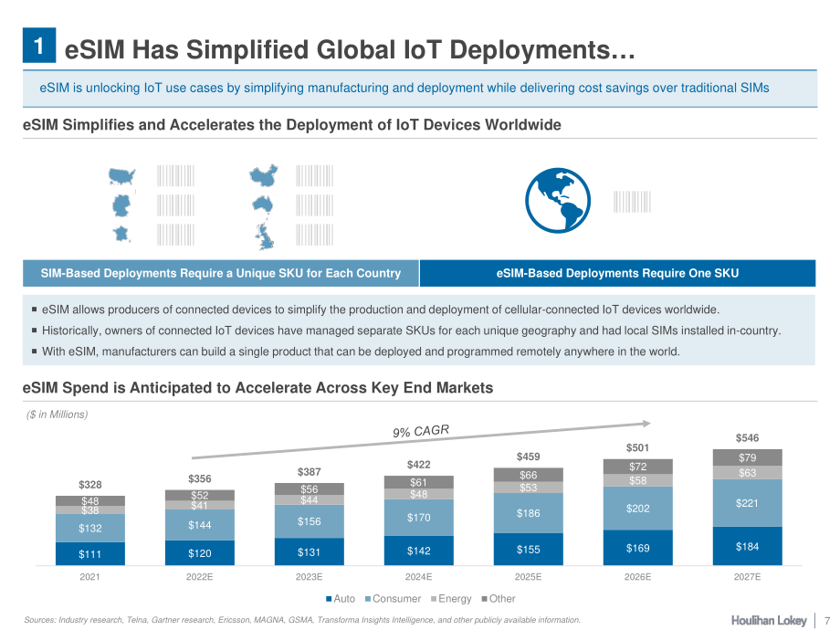
Task: Click the Auto legend color swatch
Action: [329, 599]
